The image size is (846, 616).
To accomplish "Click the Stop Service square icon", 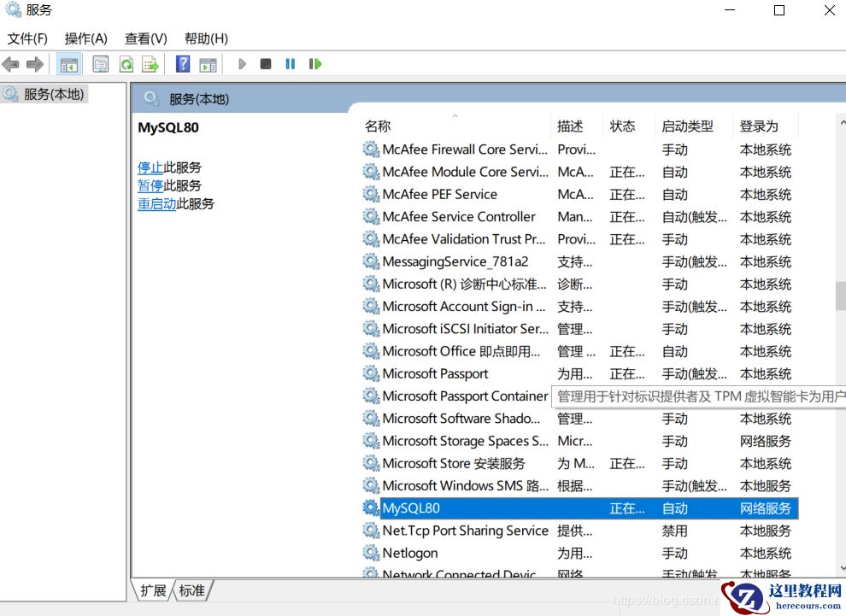I will (x=266, y=64).
